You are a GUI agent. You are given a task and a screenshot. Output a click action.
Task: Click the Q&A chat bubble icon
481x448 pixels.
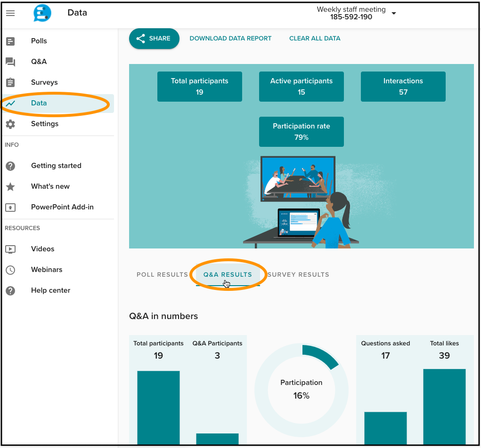[10, 62]
